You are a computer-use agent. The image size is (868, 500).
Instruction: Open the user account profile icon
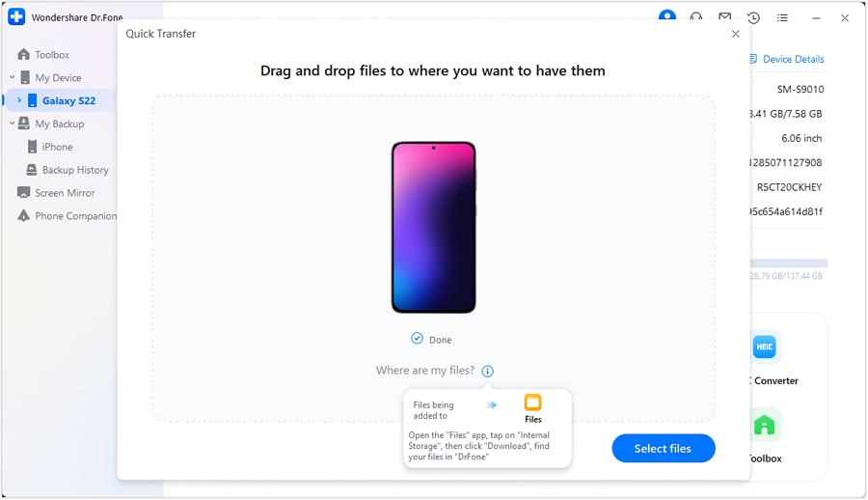click(667, 15)
